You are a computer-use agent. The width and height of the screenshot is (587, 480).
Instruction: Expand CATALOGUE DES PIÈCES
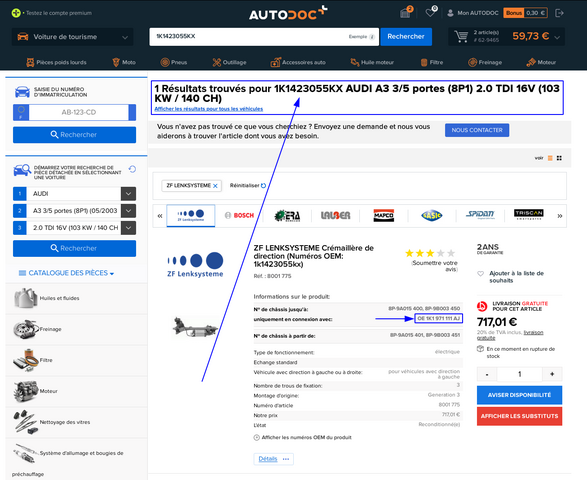[x=67, y=273]
